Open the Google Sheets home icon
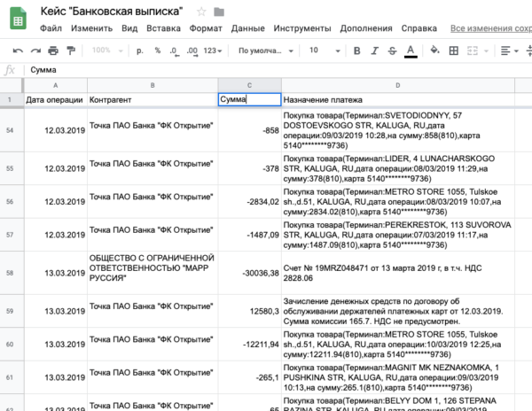The width and height of the screenshot is (532, 411). (18, 19)
